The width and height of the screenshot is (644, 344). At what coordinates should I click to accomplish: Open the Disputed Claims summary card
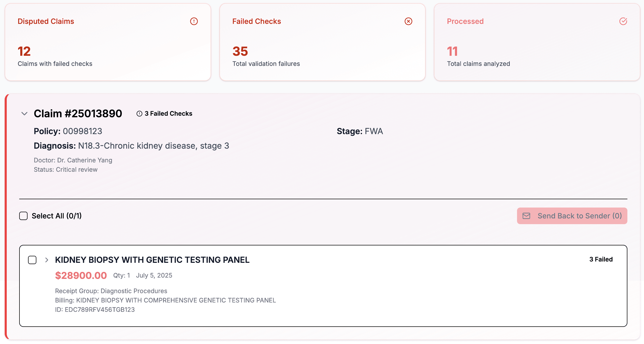click(108, 42)
